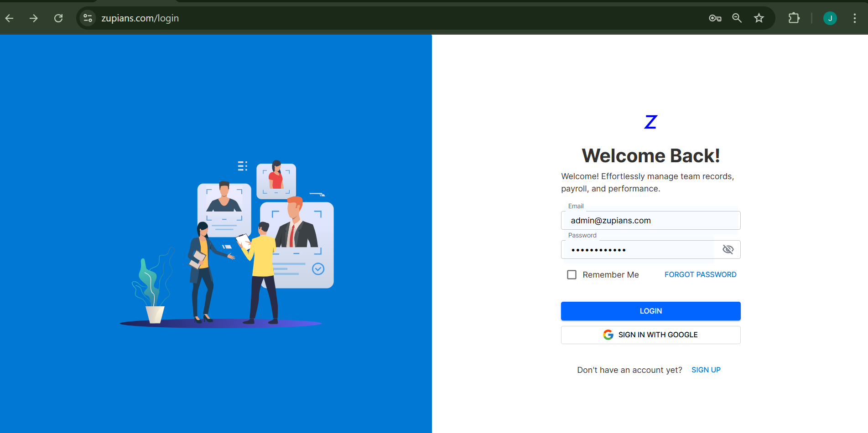Click the Google icon on the sign-in button
The height and width of the screenshot is (433, 868).
coord(608,335)
